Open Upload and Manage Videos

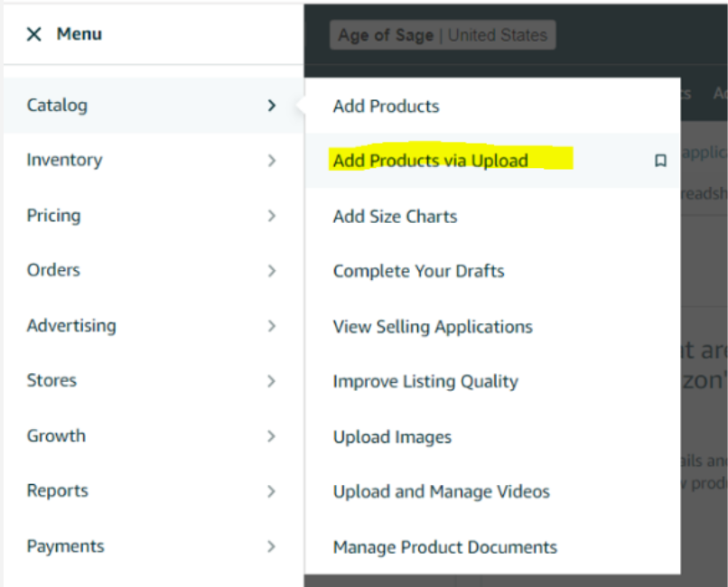tap(441, 492)
